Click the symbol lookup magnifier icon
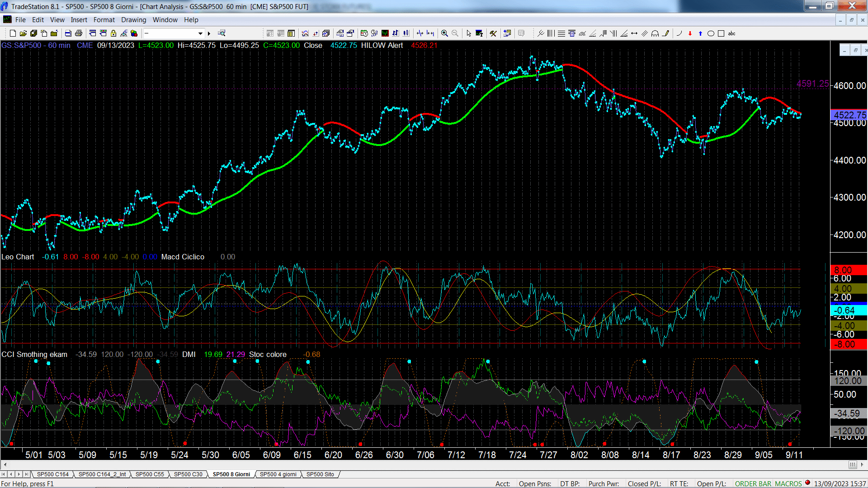The image size is (868, 488). [222, 33]
